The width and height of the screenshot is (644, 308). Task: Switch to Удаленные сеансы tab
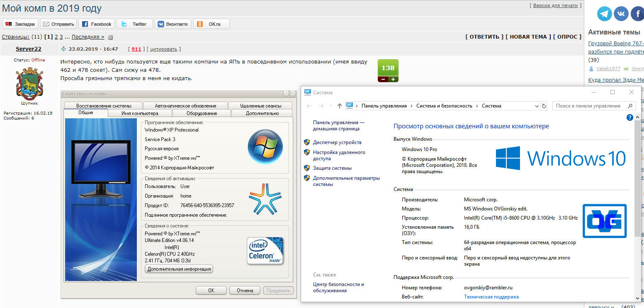[x=260, y=106]
